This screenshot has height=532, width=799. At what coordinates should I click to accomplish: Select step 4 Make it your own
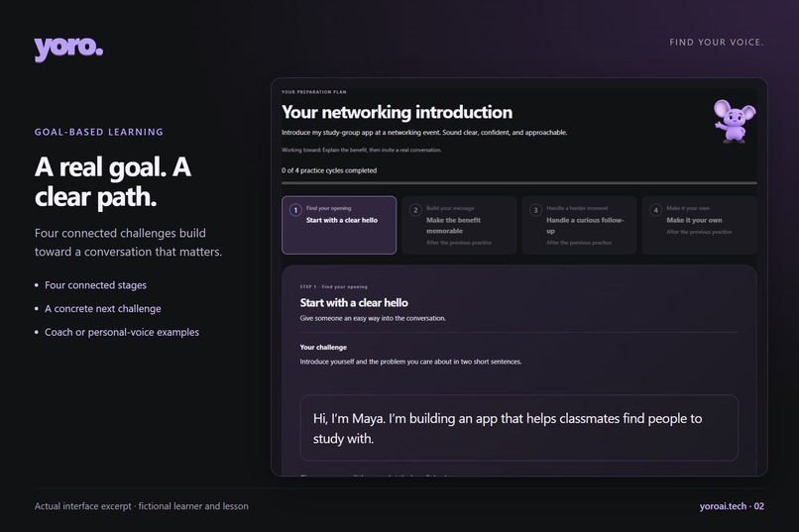click(699, 225)
